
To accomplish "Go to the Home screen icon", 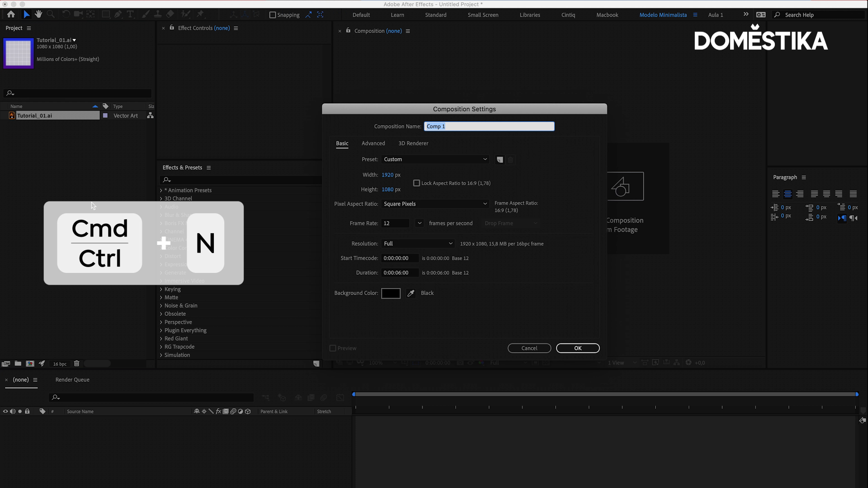I will pyautogui.click(x=11, y=14).
